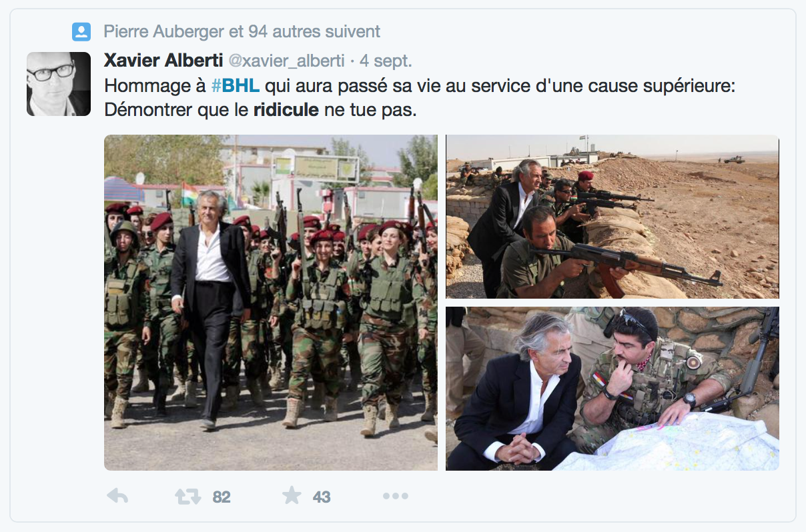Screen dimensions: 806x532
Task: Click the display name Xavier Alberti
Action: click(163, 61)
